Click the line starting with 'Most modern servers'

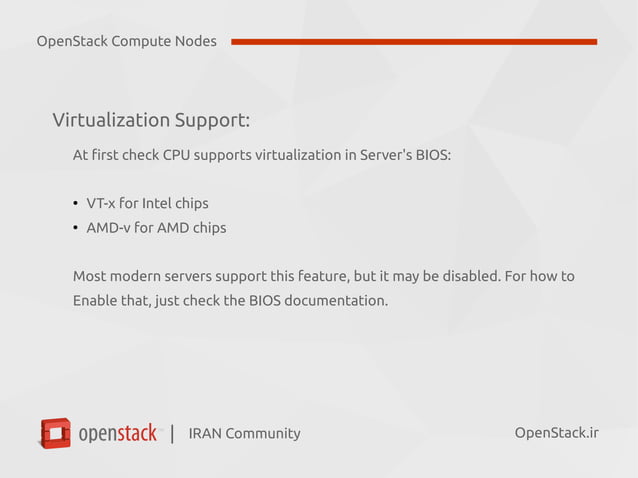click(323, 276)
